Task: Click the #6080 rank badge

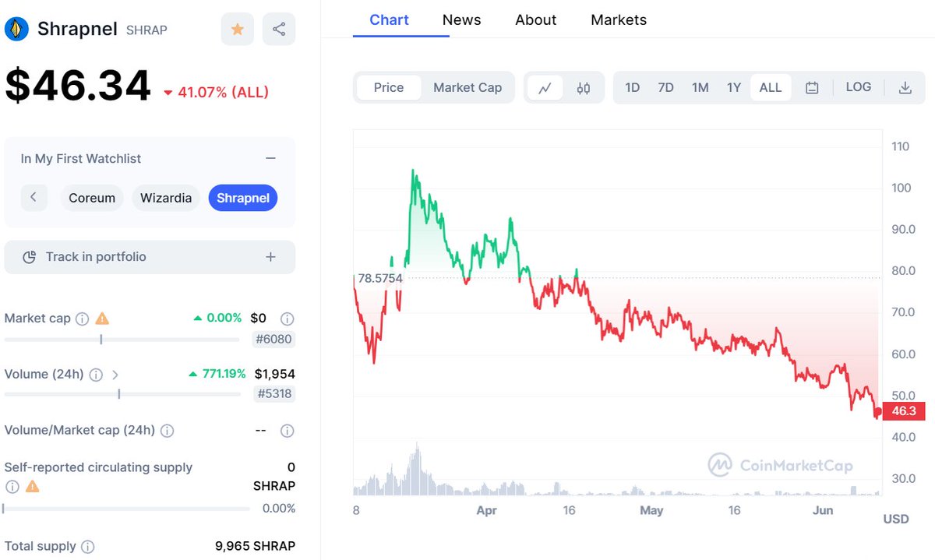Action: tap(275, 339)
